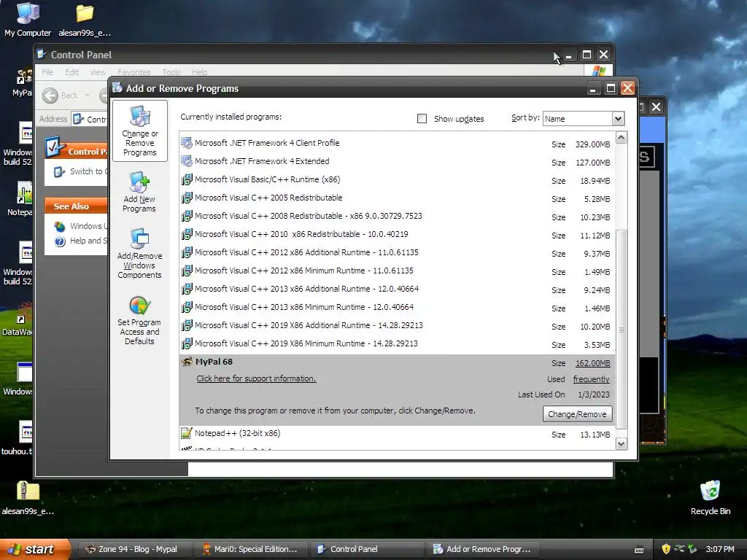Image resolution: width=747 pixels, height=560 pixels.
Task: Click icon of Visual C++ 2019 Additional Runtime
Action: (x=187, y=325)
